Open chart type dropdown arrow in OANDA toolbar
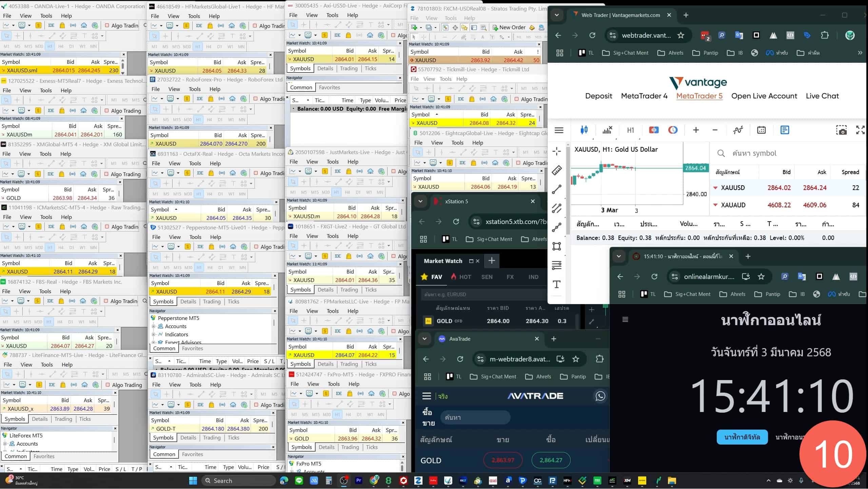This screenshot has width=868, height=489. [13, 25]
